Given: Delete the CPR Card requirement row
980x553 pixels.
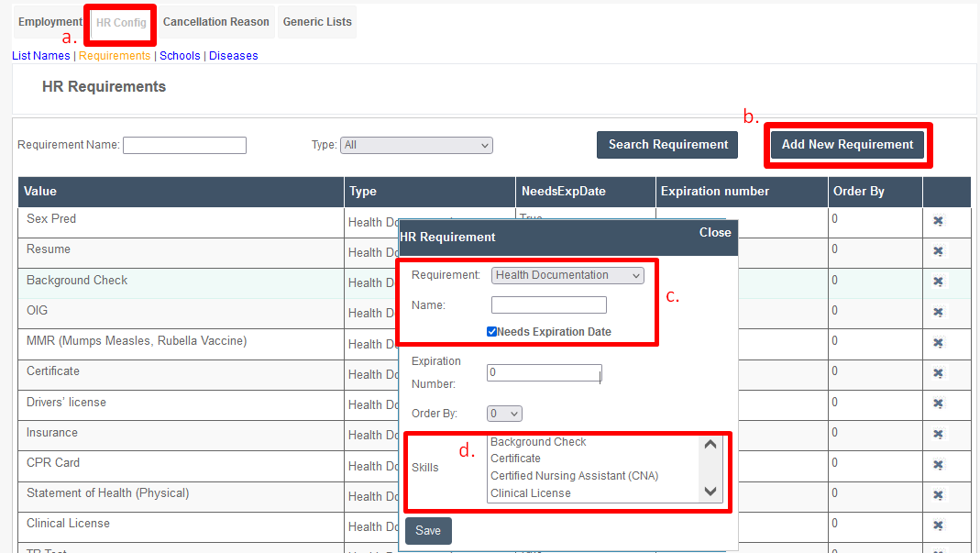Looking at the screenshot, I should [x=938, y=465].
